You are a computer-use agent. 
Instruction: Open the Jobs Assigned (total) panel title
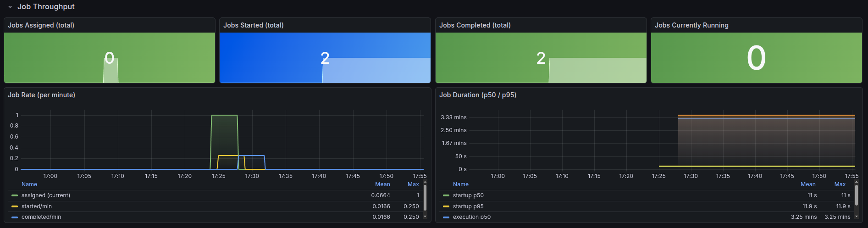tap(41, 25)
